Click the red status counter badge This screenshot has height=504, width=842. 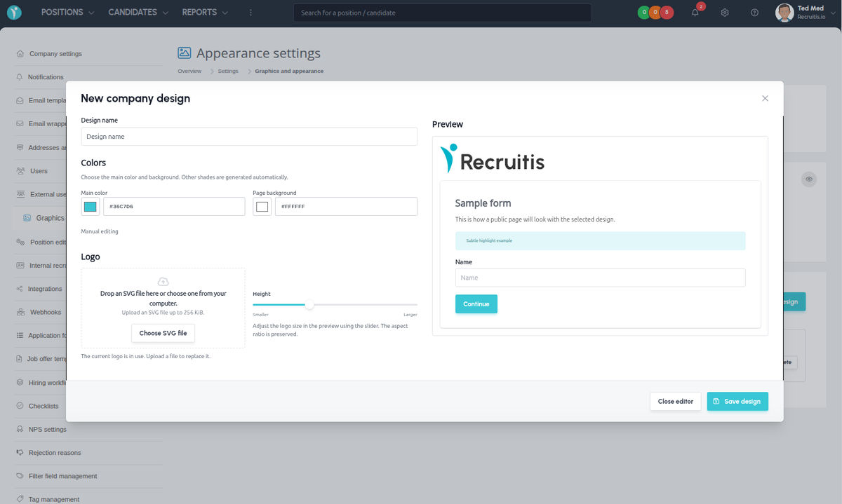pos(667,13)
